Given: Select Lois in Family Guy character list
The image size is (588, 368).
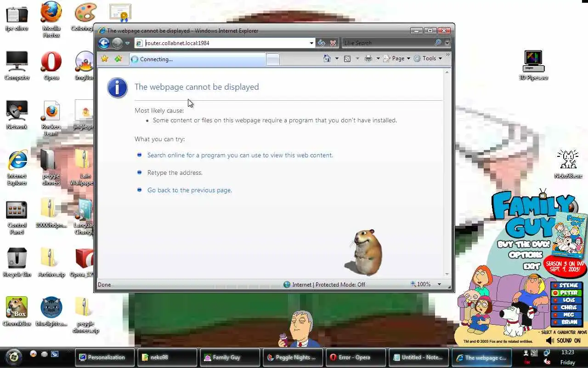Looking at the screenshot, I should [566, 300].
